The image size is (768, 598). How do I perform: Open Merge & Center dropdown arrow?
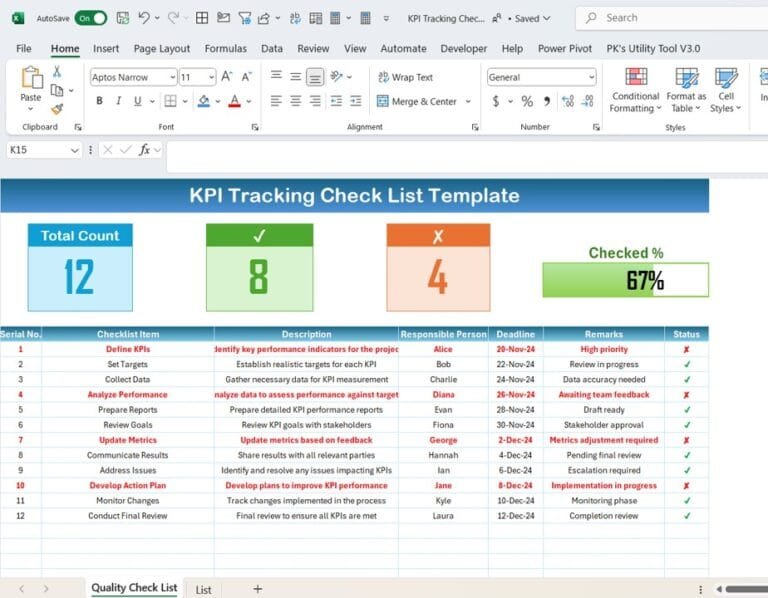468,101
